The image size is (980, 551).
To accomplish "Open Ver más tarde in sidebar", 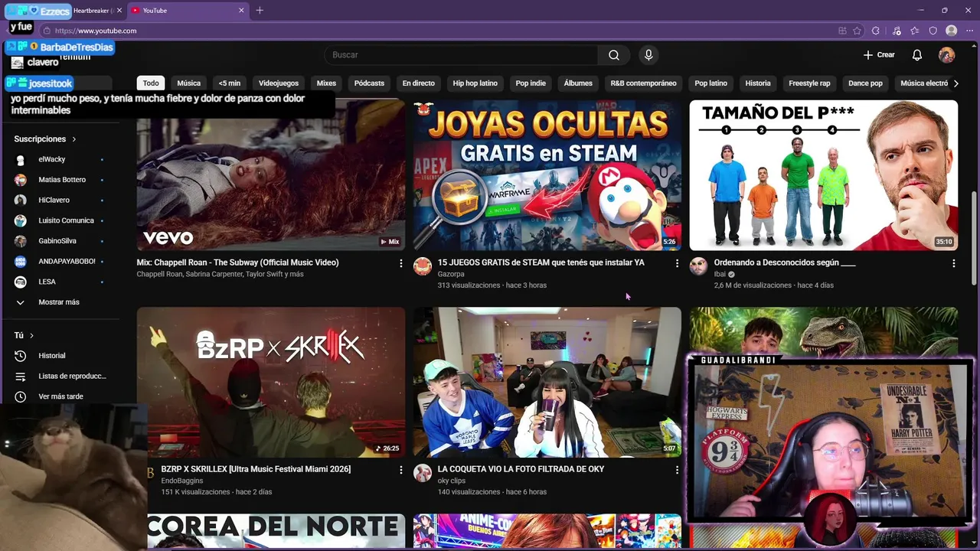I will tap(59, 396).
